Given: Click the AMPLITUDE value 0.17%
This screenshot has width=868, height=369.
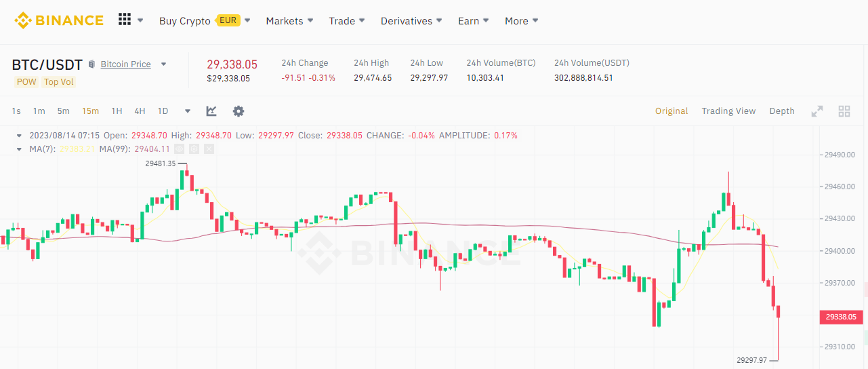Looking at the screenshot, I should (505, 136).
